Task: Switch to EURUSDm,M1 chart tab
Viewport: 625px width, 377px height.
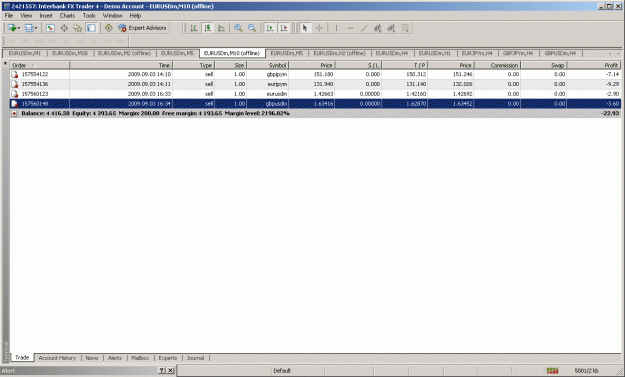Action: point(25,53)
